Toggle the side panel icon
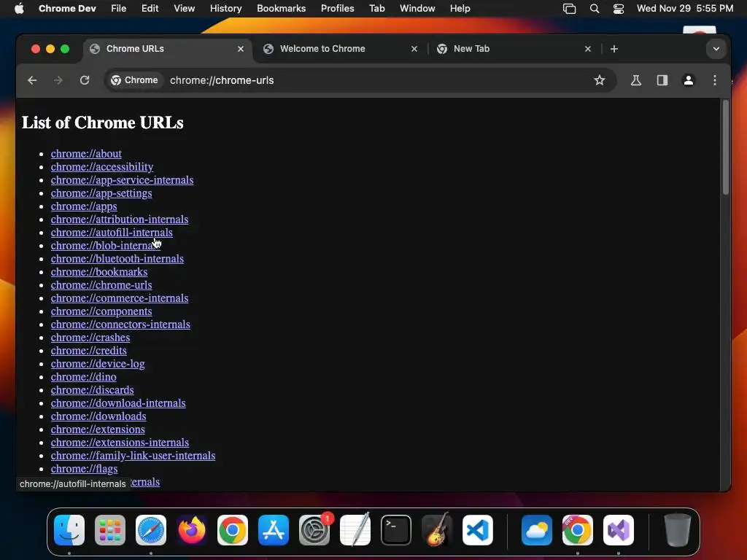The width and height of the screenshot is (747, 560). (662, 80)
